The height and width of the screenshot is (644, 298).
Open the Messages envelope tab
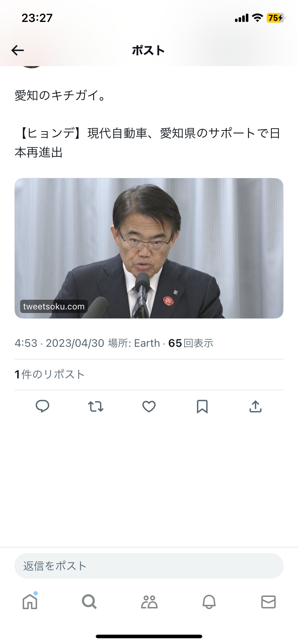pos(268,602)
